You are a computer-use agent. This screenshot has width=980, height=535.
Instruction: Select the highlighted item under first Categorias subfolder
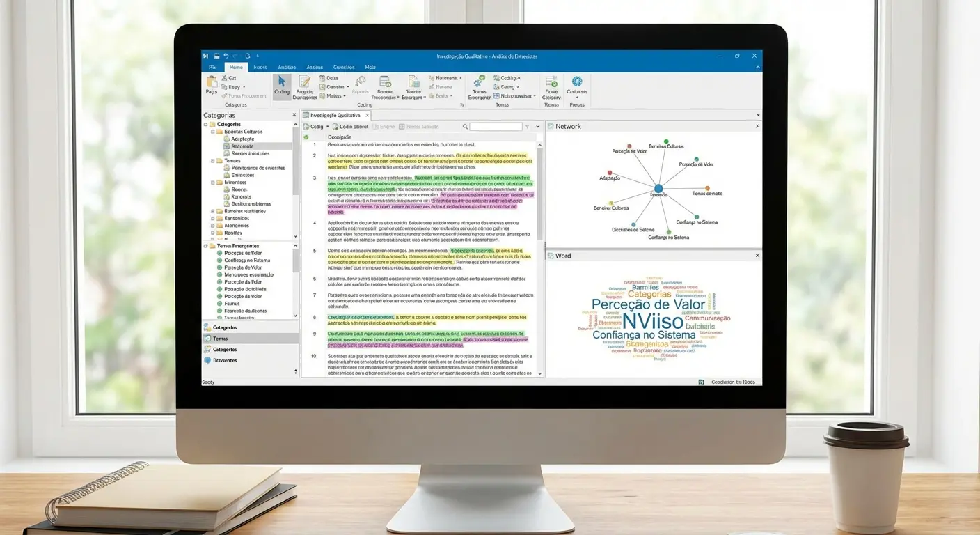242,146
